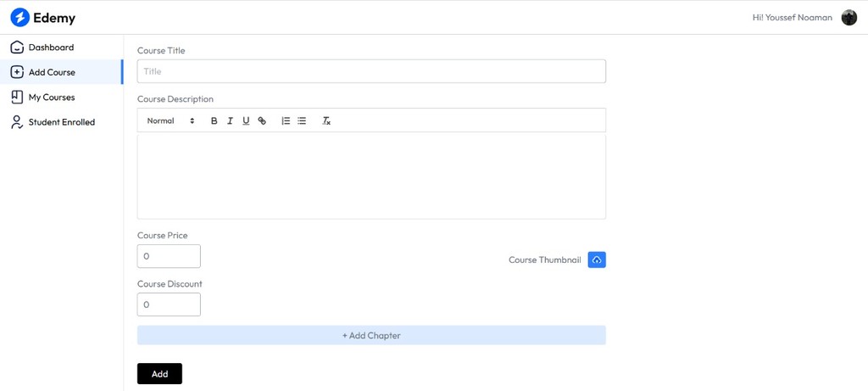
Task: Start a bulleted list in the description
Action: (302, 121)
